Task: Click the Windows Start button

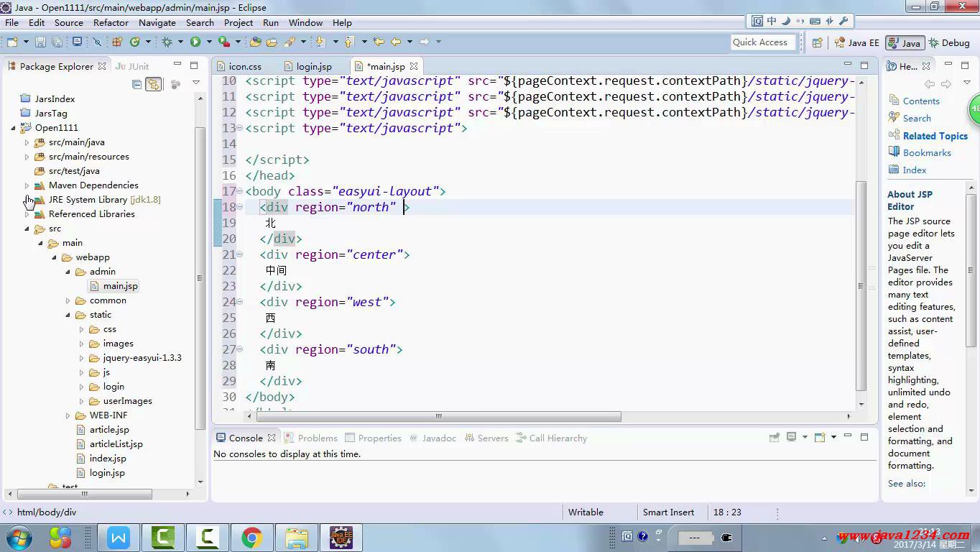Action: point(19,537)
